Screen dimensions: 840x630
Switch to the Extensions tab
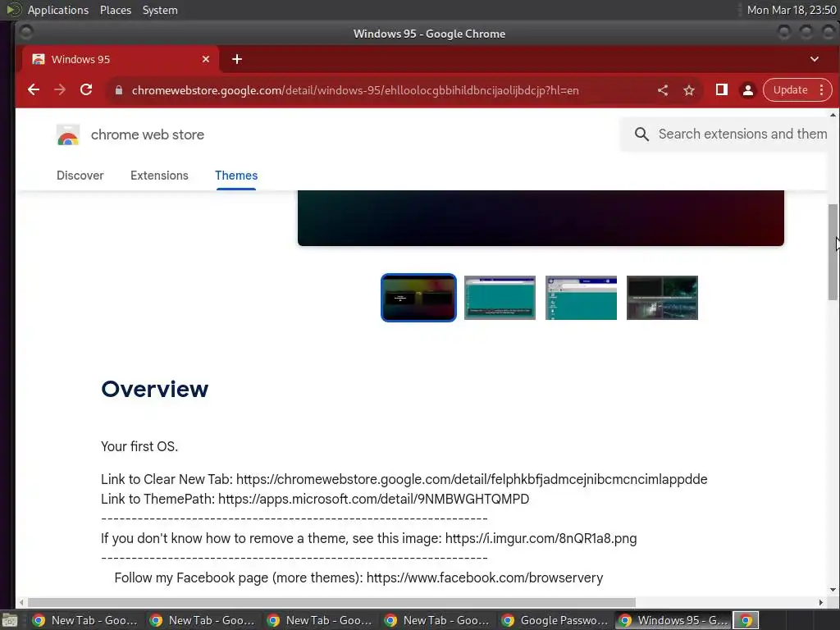pos(159,176)
